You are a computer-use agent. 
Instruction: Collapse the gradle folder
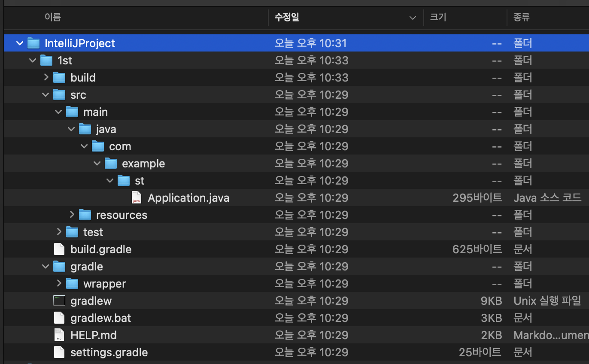[x=46, y=267]
